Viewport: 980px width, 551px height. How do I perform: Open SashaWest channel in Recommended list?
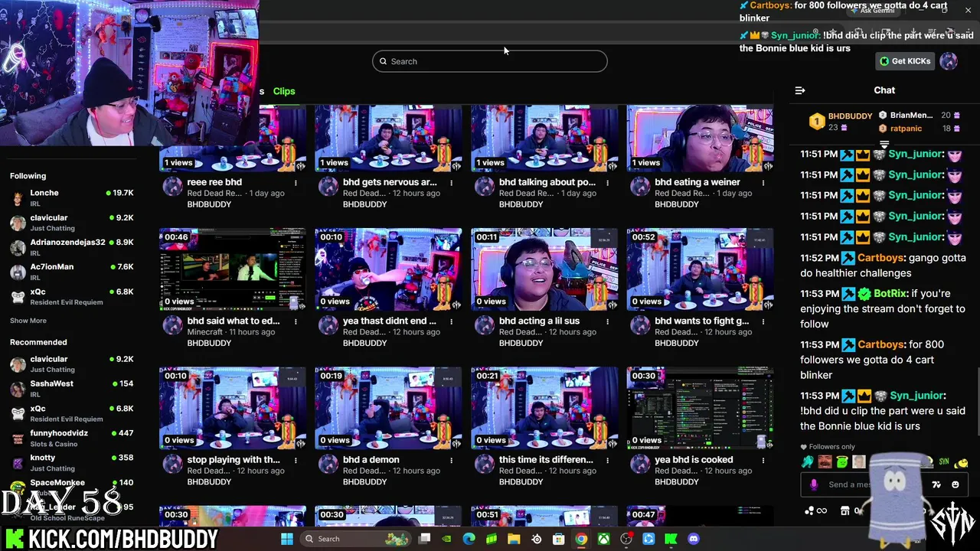tap(72, 389)
